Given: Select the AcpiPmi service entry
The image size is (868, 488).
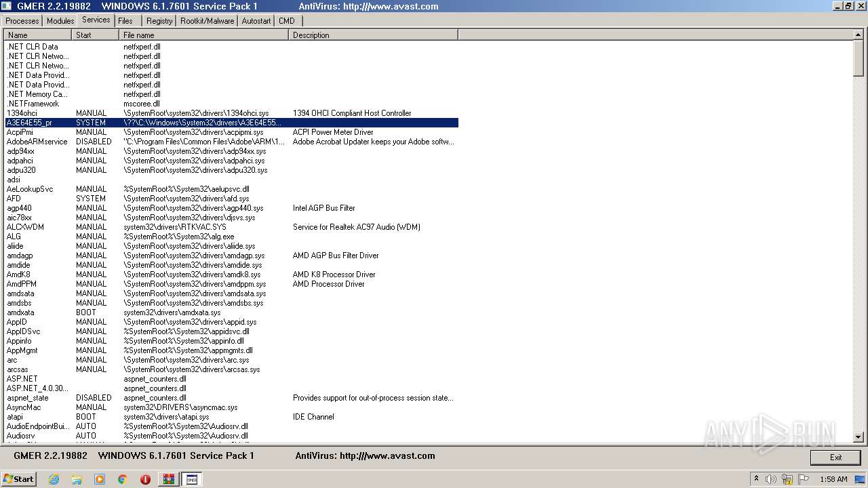Looking at the screenshot, I should point(231,132).
